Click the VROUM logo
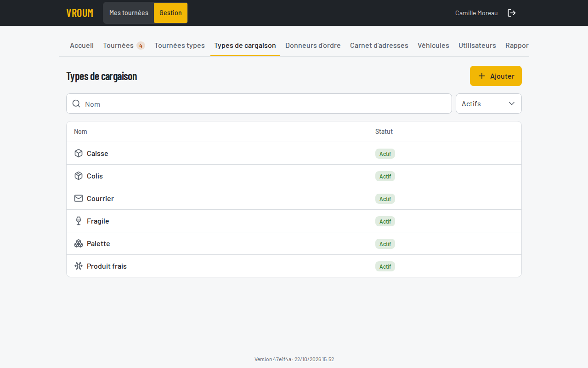The width and height of the screenshot is (588, 368). [79, 13]
